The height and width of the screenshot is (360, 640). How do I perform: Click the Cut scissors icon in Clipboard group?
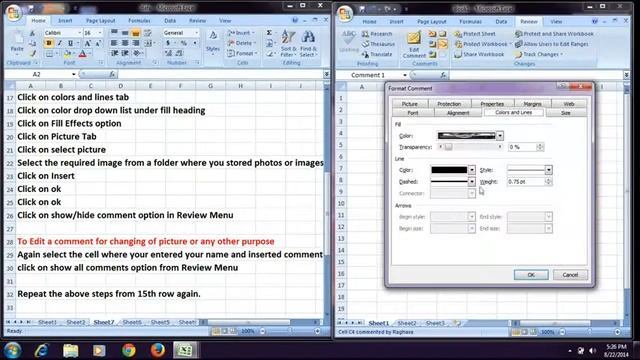click(x=33, y=33)
